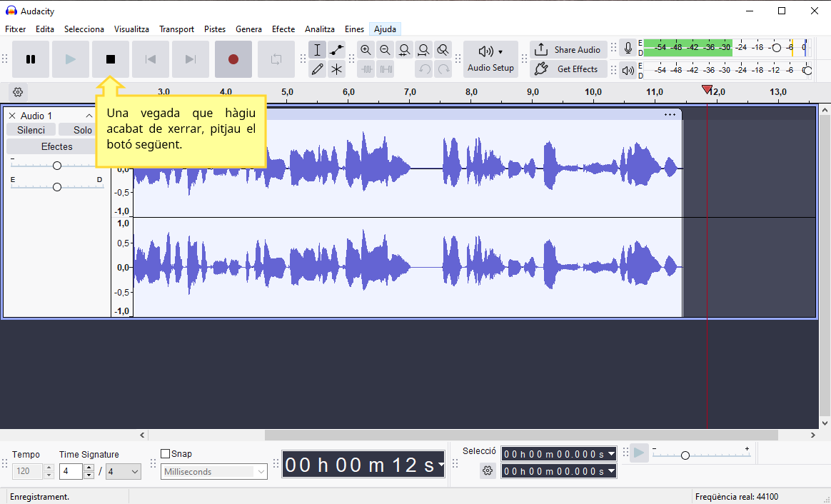
Task: Click the microphone record meter icon
Action: point(628,49)
